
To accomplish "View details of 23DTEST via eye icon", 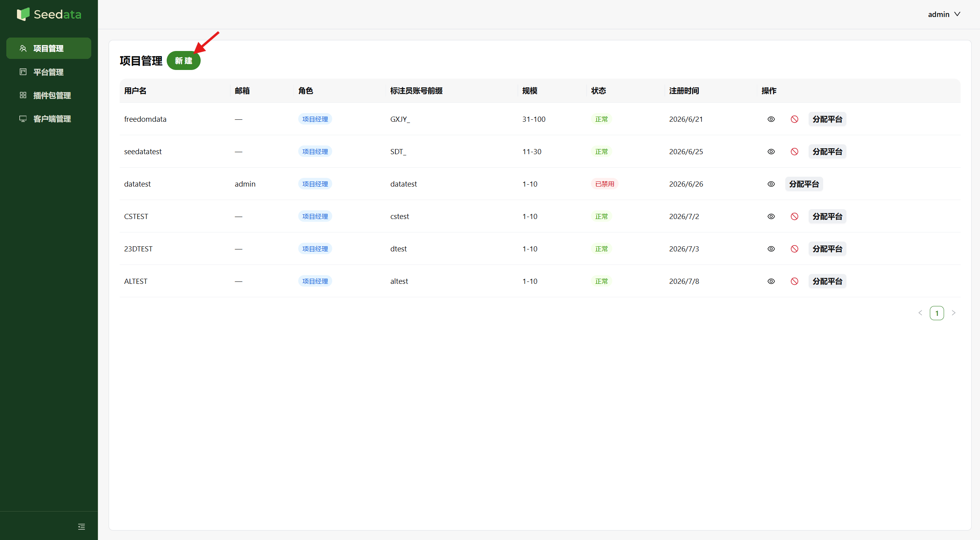I will click(x=771, y=249).
